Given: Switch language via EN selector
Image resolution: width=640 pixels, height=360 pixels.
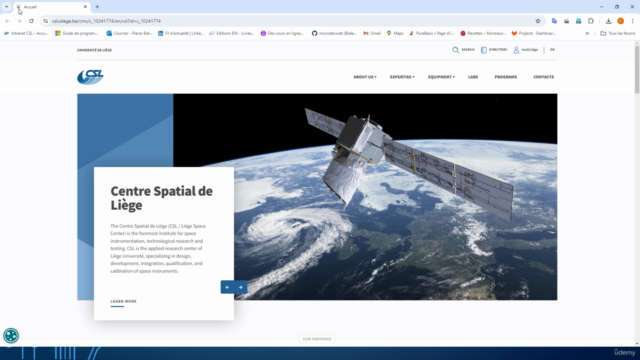Looking at the screenshot, I should [552, 50].
